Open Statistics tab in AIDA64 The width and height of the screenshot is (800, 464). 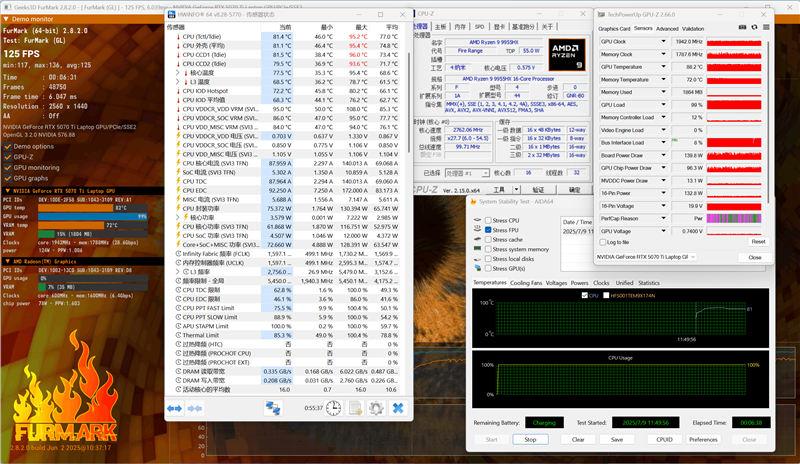point(648,283)
